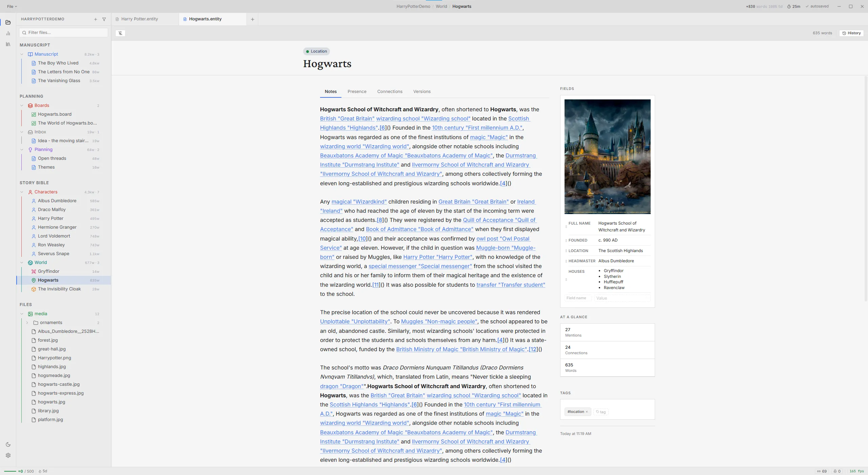The image size is (868, 475).
Task: Click the Gryffindor crossed-swords icon
Action: coord(34,271)
